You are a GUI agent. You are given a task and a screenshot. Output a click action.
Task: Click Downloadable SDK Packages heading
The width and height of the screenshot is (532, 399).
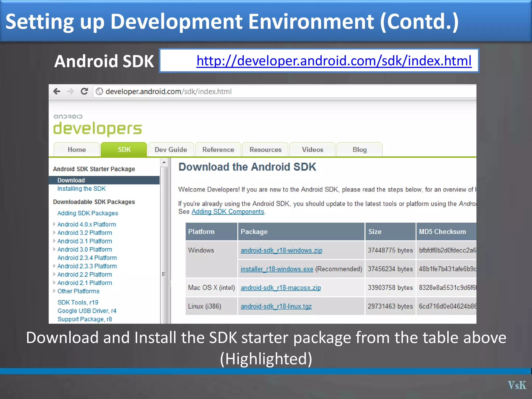tap(94, 202)
